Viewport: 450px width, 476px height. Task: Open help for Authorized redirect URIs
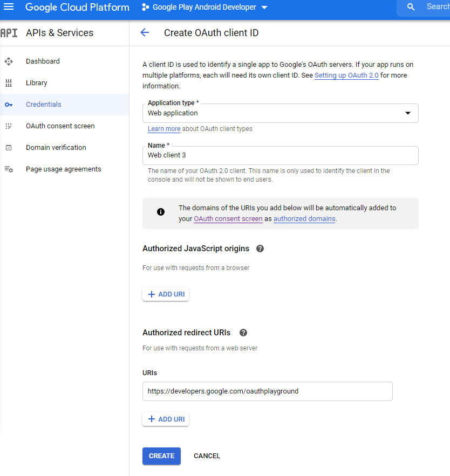click(243, 333)
